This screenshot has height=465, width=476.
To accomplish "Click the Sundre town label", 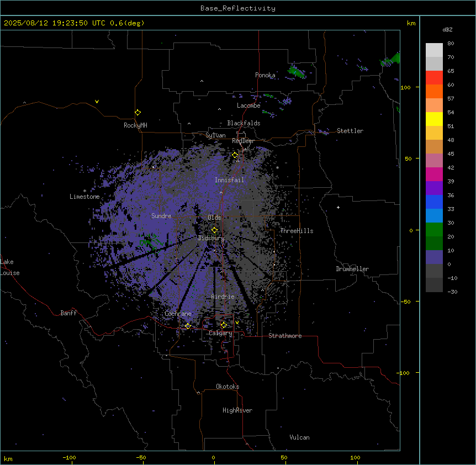I will pyautogui.click(x=161, y=216).
